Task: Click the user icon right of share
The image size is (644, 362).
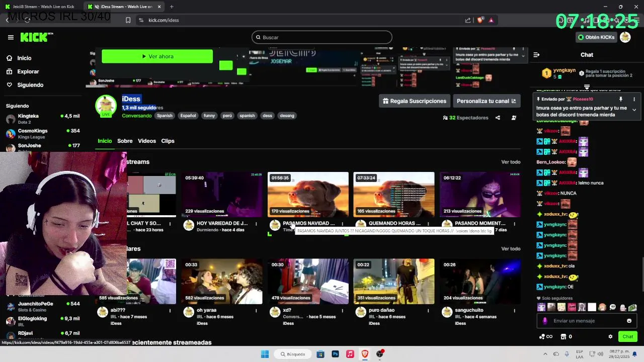Action: [x=514, y=118]
